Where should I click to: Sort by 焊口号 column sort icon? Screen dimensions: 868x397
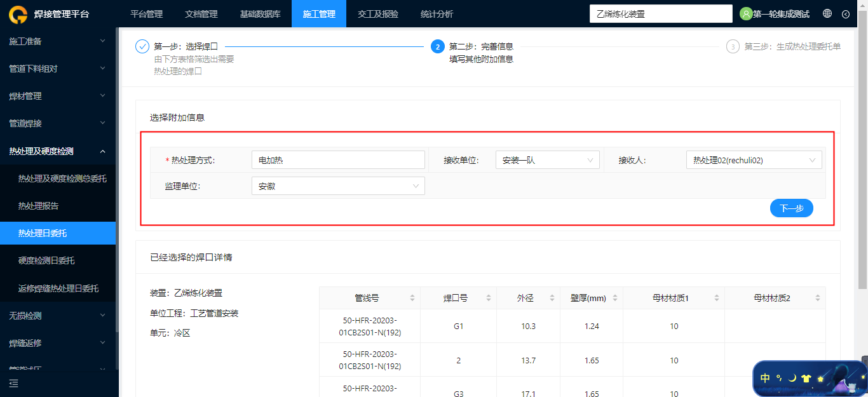(x=489, y=298)
